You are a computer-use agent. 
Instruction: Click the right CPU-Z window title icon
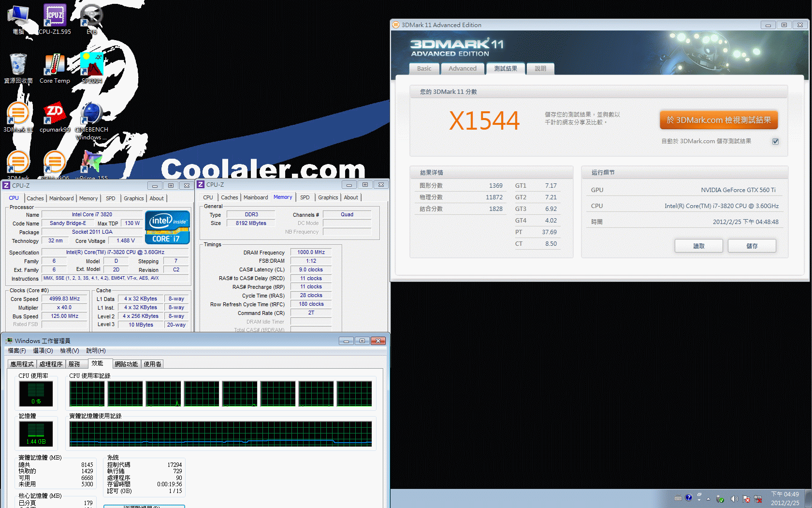(201, 184)
